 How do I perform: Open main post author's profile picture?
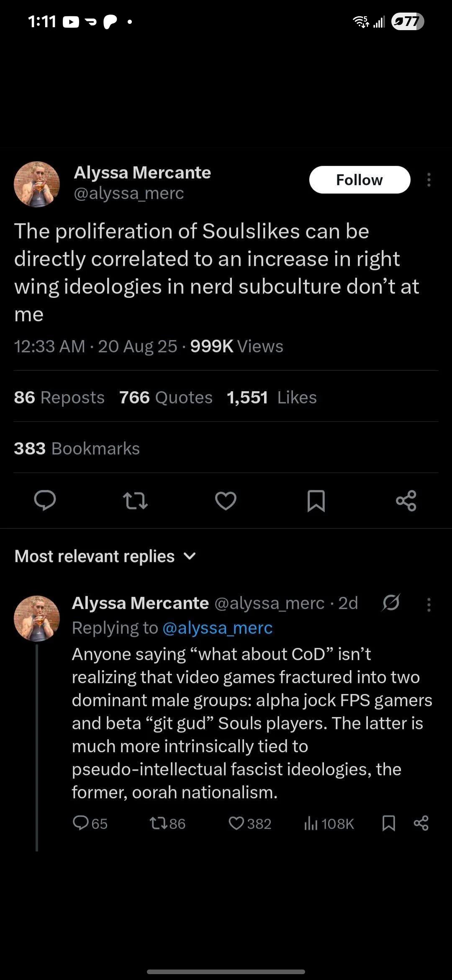[37, 184]
